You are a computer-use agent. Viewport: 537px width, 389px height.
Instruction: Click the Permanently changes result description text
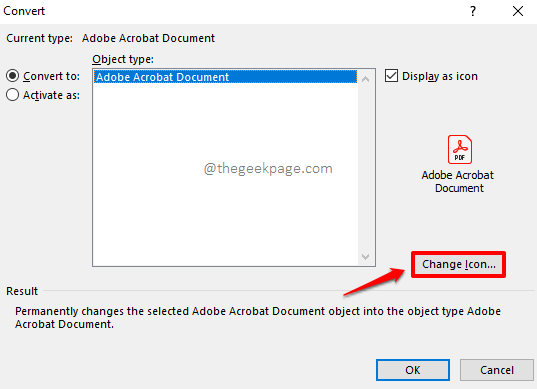[258, 317]
